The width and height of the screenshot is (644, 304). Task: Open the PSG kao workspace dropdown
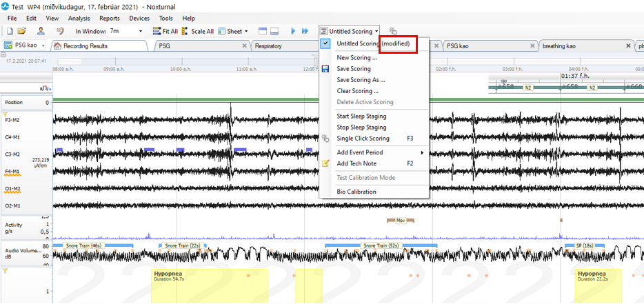pyautogui.click(x=44, y=45)
